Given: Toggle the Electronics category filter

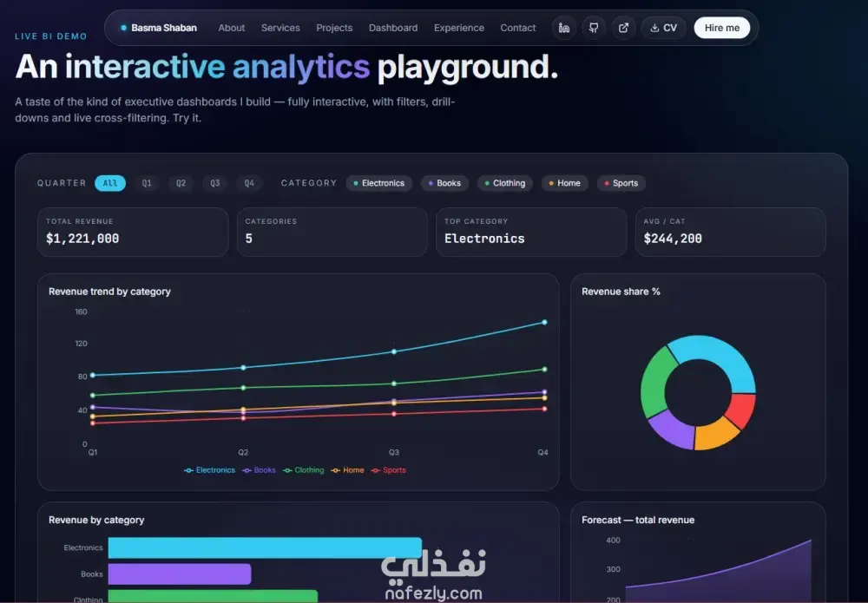Looking at the screenshot, I should click(379, 183).
